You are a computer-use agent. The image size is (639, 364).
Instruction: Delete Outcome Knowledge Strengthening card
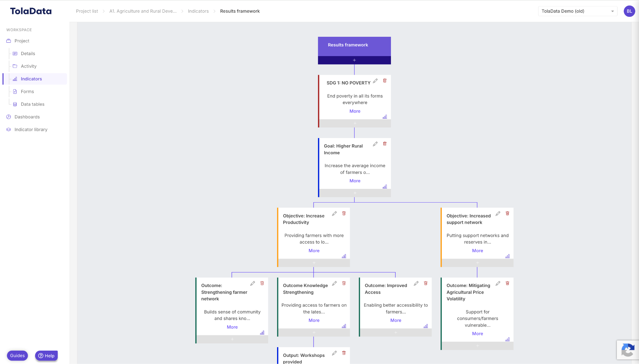pyautogui.click(x=344, y=283)
